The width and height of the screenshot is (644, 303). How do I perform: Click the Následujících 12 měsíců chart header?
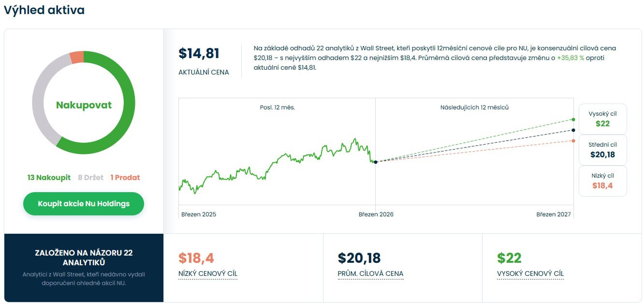point(474,107)
